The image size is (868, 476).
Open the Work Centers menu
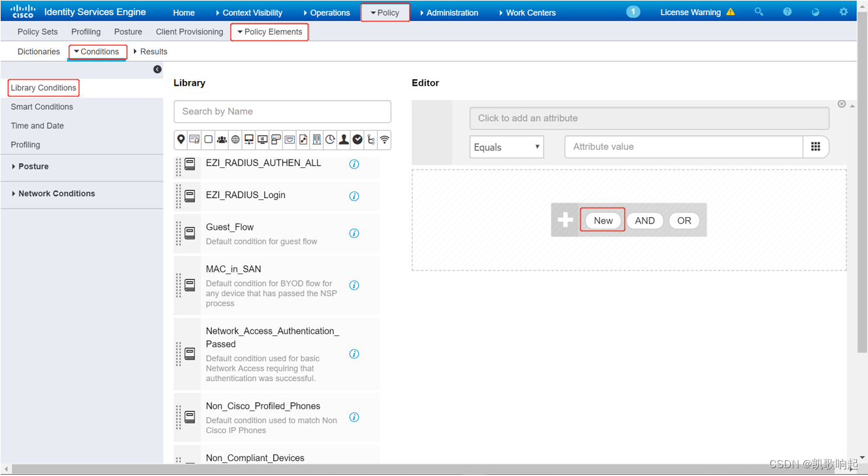[x=527, y=12]
